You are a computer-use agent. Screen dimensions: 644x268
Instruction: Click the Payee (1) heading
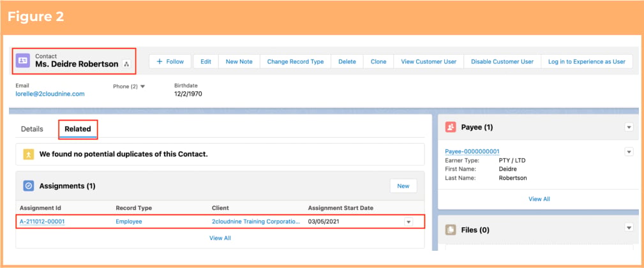(477, 127)
